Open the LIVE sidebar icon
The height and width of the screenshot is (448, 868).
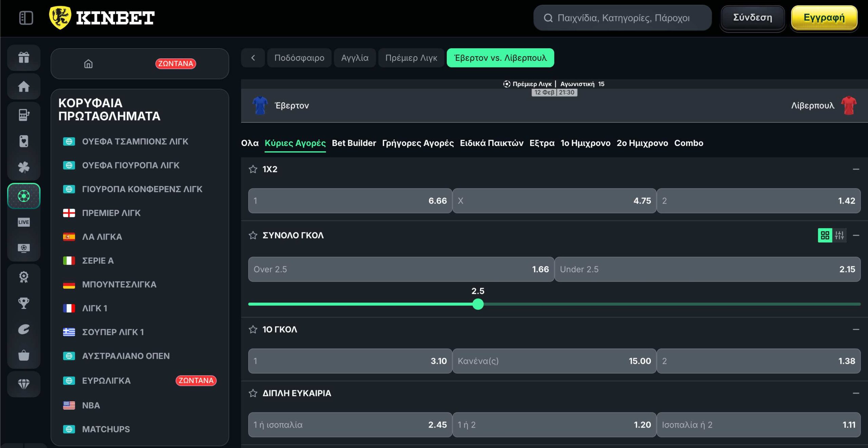coord(24,222)
